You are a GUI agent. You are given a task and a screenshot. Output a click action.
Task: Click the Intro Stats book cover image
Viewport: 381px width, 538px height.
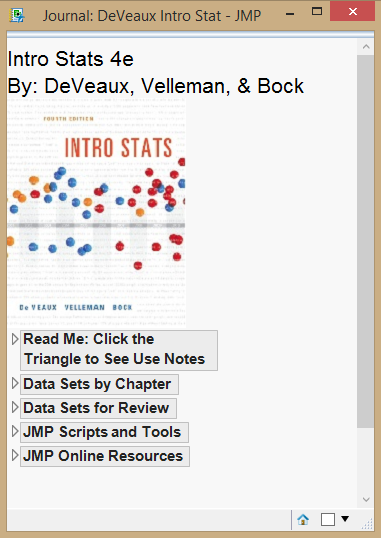coord(96,213)
